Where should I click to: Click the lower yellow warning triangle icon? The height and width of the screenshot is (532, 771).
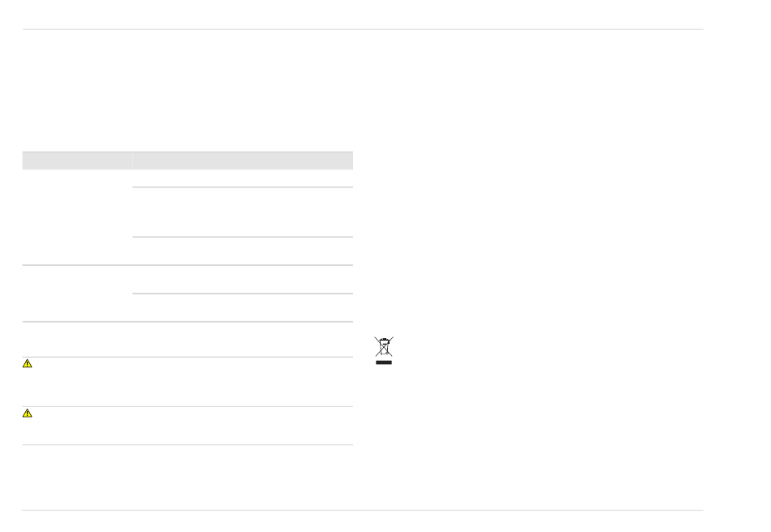tap(27, 413)
